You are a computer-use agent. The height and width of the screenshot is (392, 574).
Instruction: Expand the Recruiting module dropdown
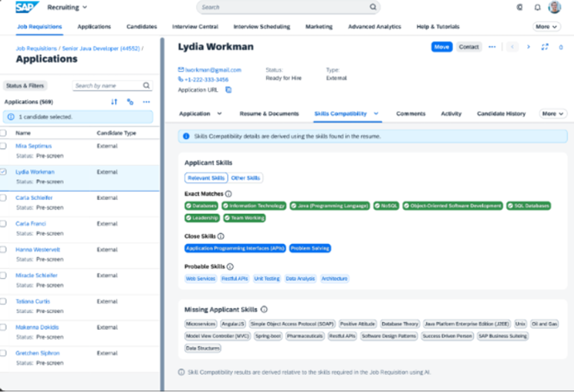(x=85, y=7)
